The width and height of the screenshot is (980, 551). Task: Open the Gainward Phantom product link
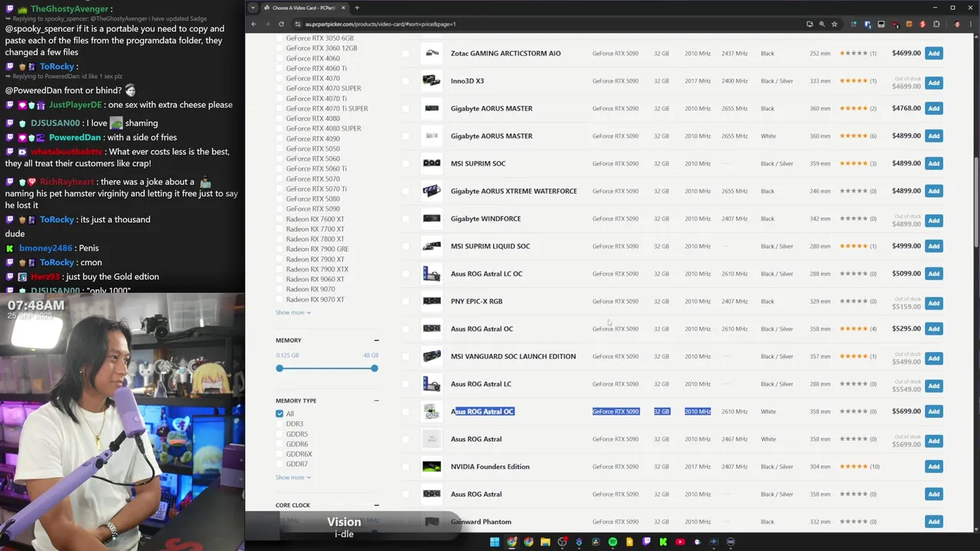[x=481, y=522]
